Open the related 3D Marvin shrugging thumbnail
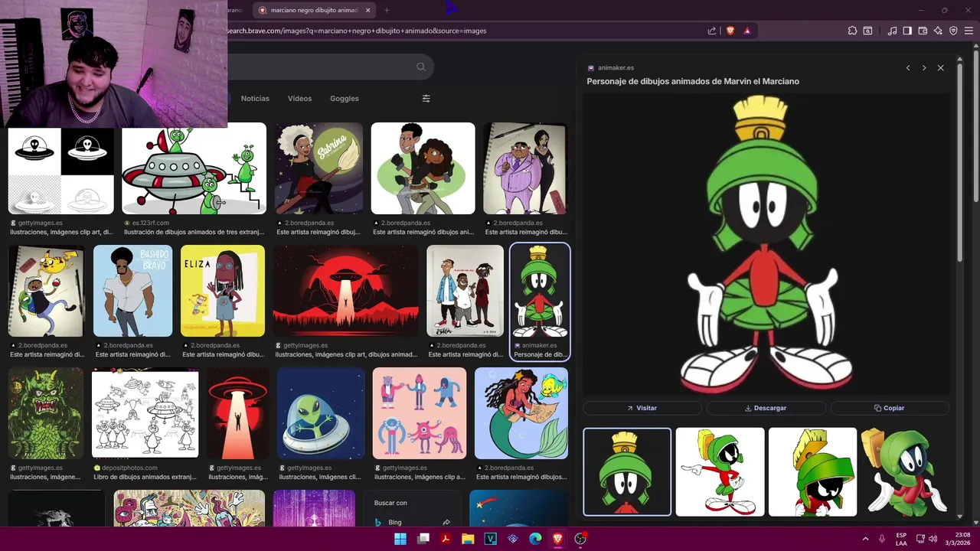 click(x=905, y=472)
